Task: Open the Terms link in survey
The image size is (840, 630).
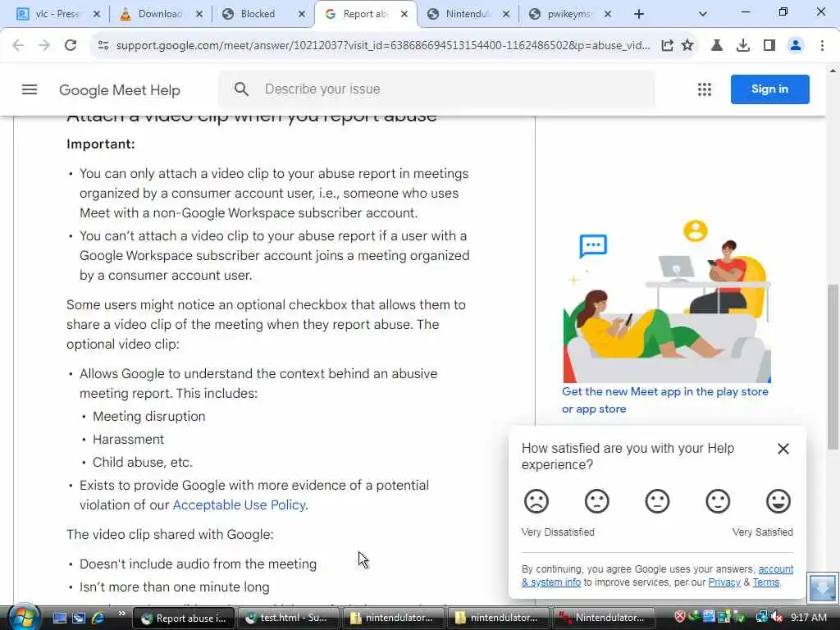Action: coord(766,582)
